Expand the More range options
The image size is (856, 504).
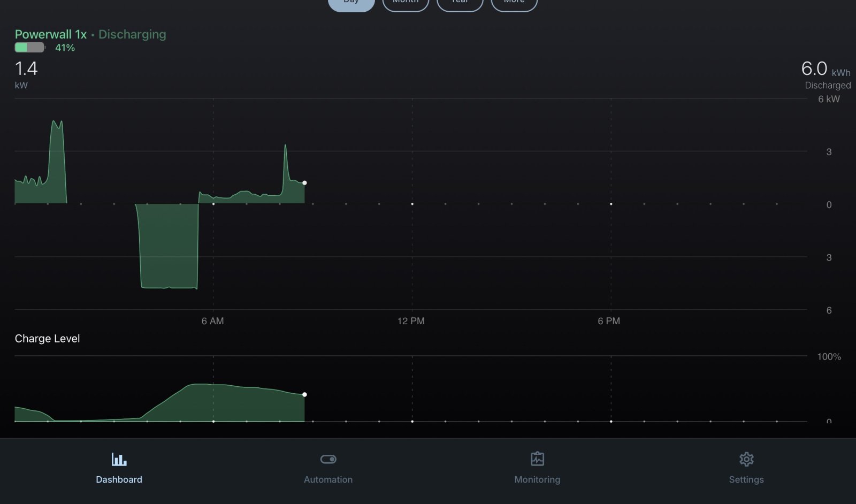point(514,3)
